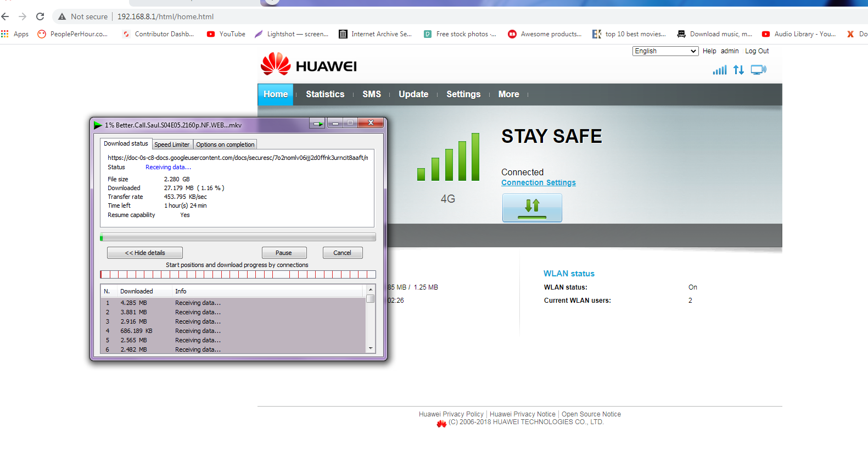Open the SMS tab

(372, 95)
